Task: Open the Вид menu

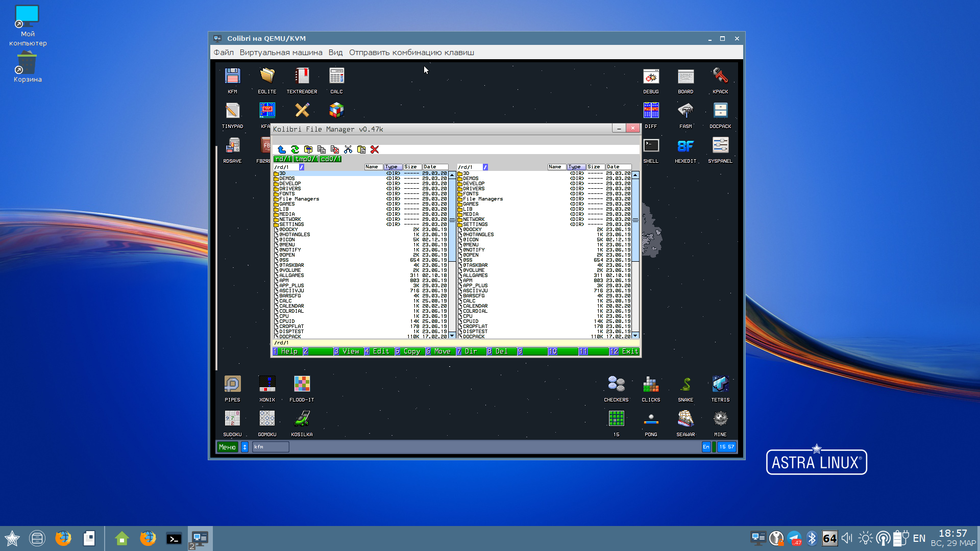Action: tap(335, 53)
